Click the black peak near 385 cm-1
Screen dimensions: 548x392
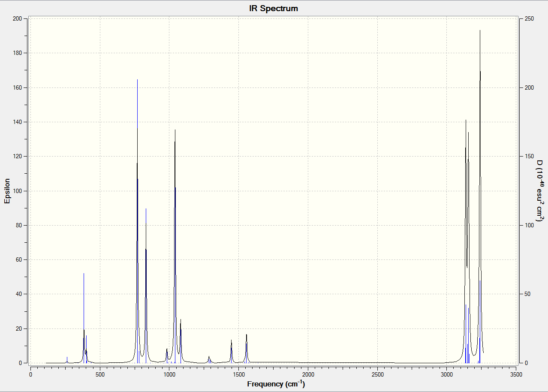point(84,318)
